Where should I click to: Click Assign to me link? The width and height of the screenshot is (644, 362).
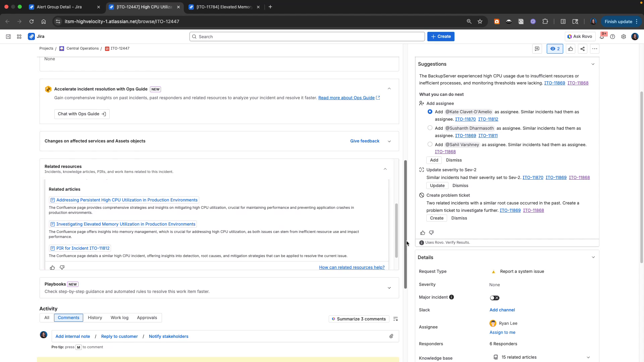pyautogui.click(x=502, y=332)
